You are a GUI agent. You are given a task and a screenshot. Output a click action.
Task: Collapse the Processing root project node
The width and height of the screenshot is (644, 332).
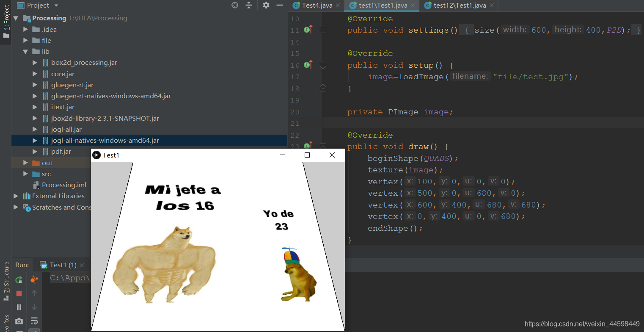click(x=16, y=18)
